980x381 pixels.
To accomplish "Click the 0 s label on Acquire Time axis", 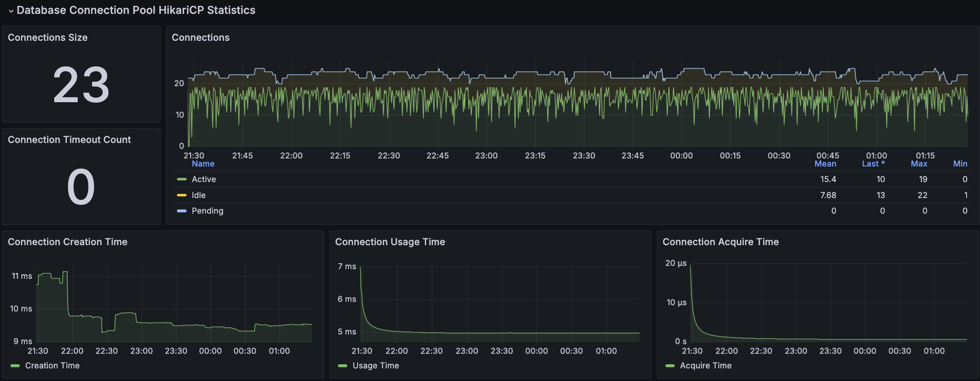I will [681, 341].
